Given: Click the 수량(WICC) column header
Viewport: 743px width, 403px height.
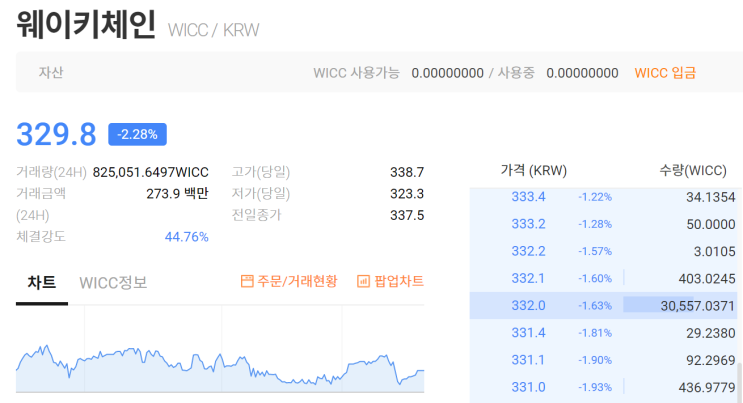Looking at the screenshot, I should [693, 170].
